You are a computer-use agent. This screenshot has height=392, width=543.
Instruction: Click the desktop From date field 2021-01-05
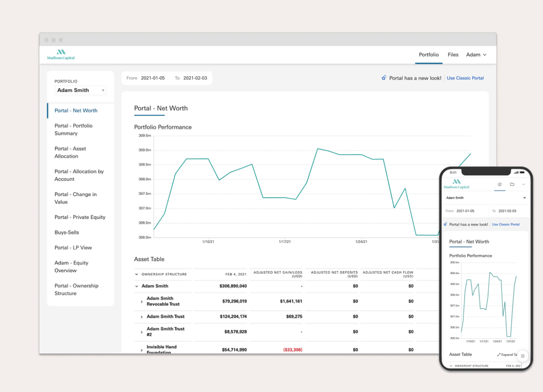[x=153, y=78]
